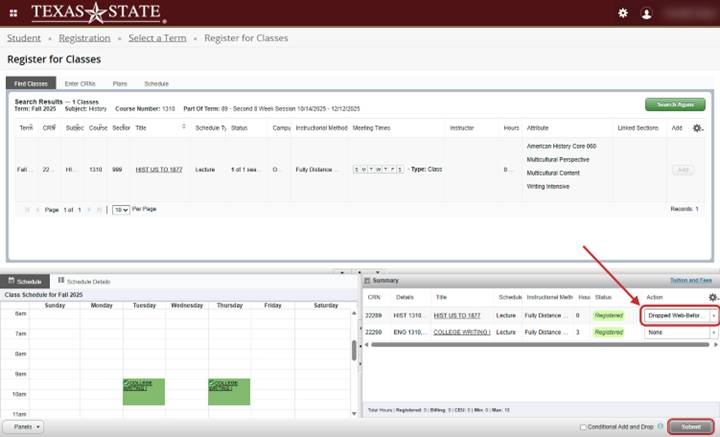The image size is (720, 437).
Task: Expand the Panels menu button
Action: tap(22, 426)
